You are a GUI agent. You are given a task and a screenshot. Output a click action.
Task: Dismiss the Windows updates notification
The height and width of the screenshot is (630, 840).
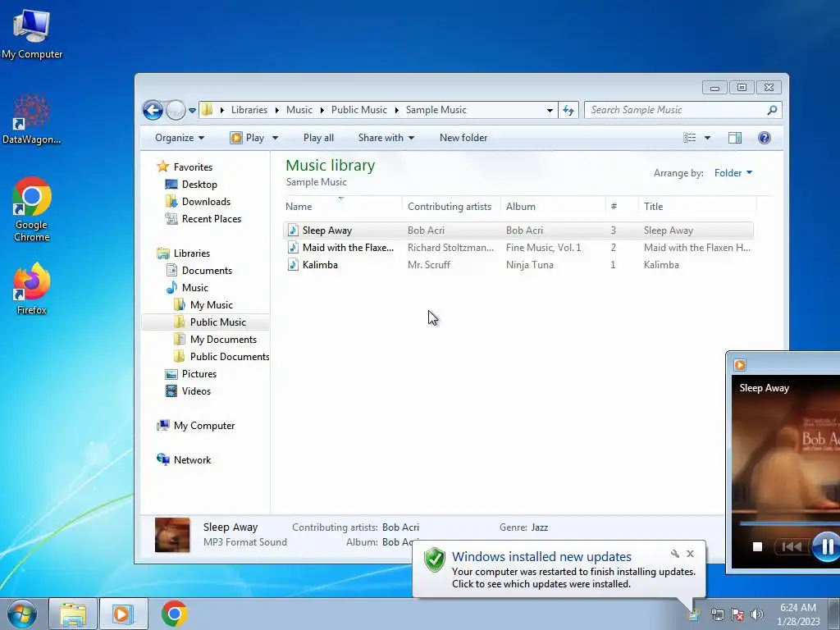(690, 554)
